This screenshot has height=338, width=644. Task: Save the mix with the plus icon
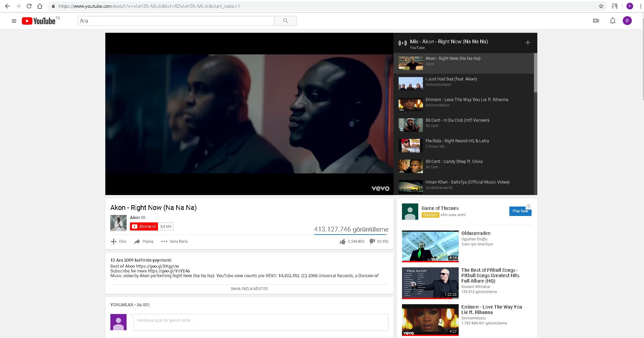pos(528,43)
